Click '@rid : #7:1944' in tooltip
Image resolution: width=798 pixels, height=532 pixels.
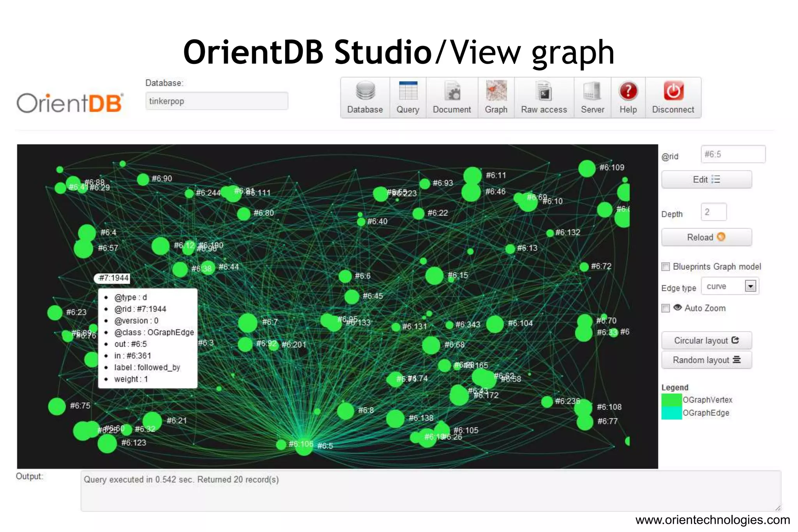click(x=140, y=309)
